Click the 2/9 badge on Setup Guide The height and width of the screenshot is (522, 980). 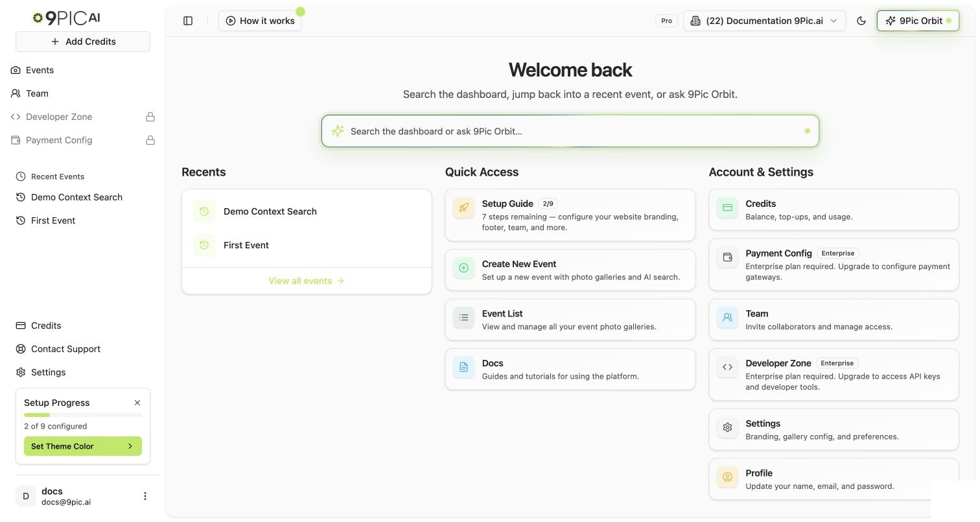548,204
